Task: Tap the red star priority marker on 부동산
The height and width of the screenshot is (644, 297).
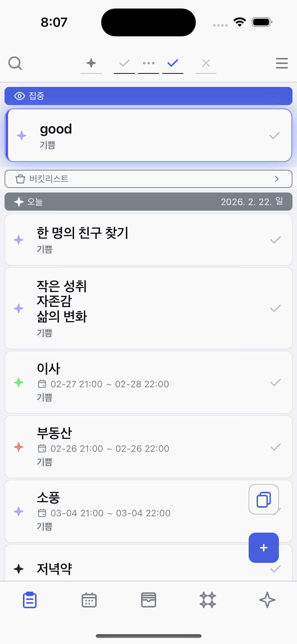Action: (19, 447)
